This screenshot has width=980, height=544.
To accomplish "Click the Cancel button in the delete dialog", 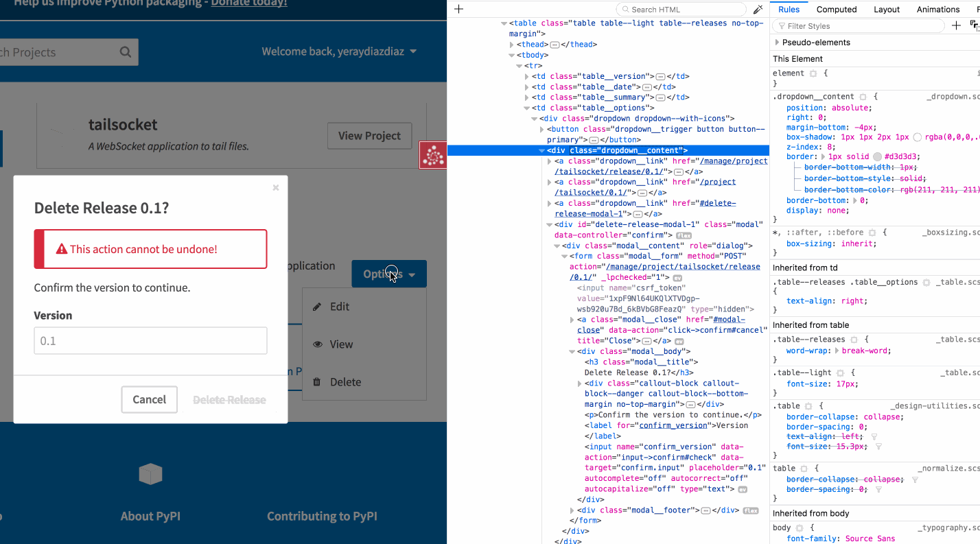I will click(149, 399).
